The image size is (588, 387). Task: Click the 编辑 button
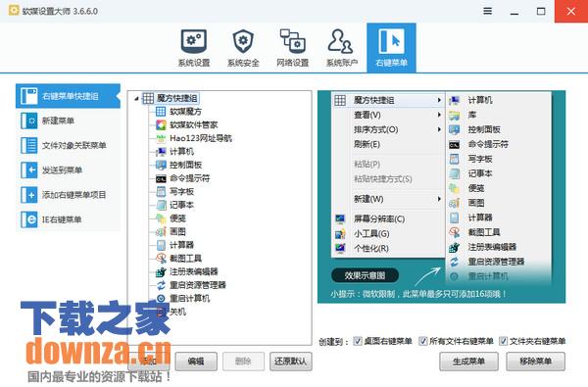pos(196,362)
